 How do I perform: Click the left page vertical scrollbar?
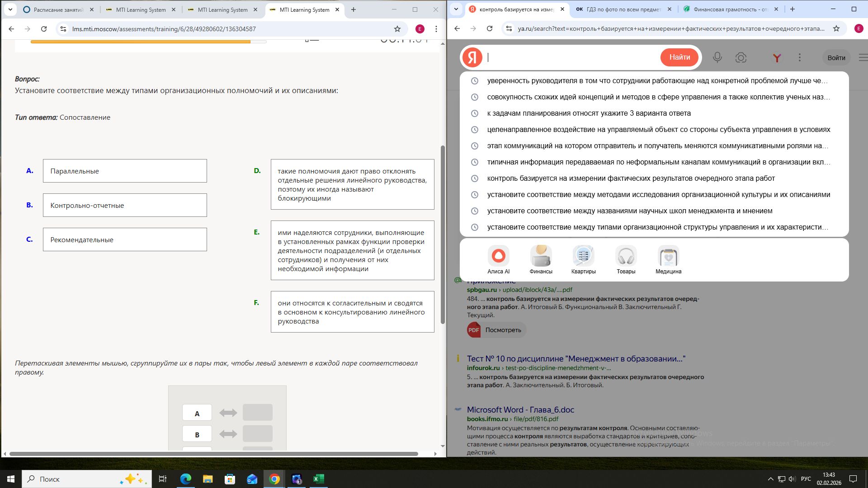coord(443,235)
